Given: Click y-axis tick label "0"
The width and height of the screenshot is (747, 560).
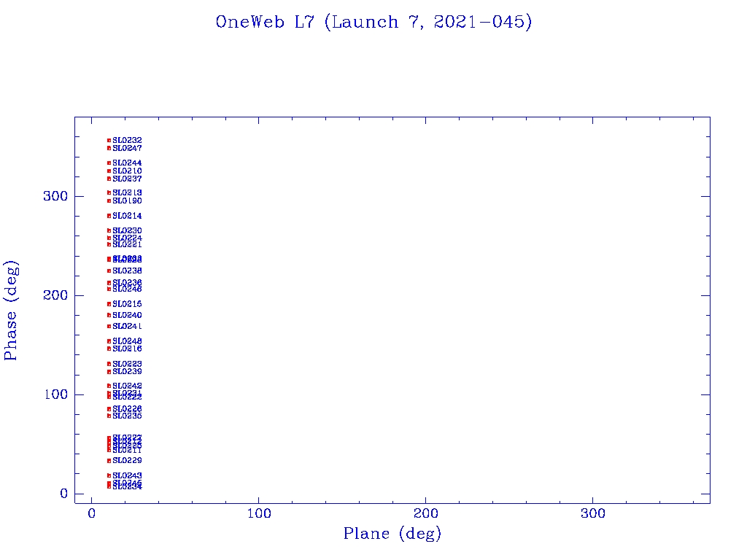Looking at the screenshot, I should pyautogui.click(x=64, y=494).
